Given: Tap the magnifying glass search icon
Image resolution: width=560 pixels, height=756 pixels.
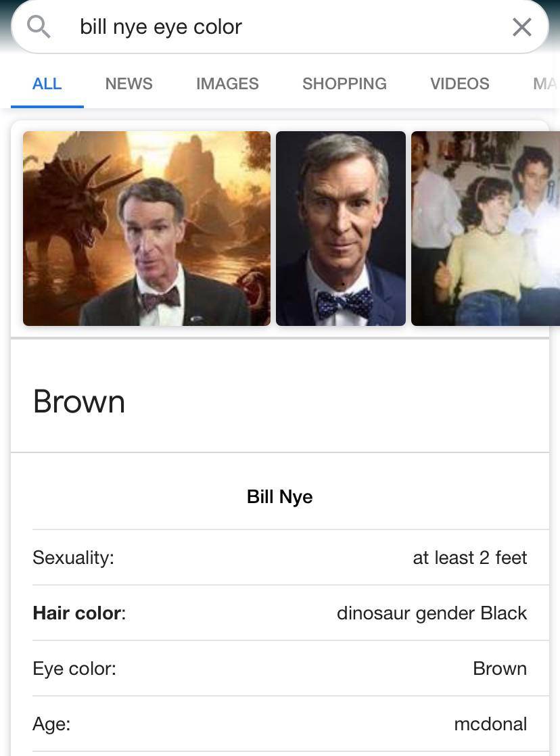Looking at the screenshot, I should click(x=39, y=27).
